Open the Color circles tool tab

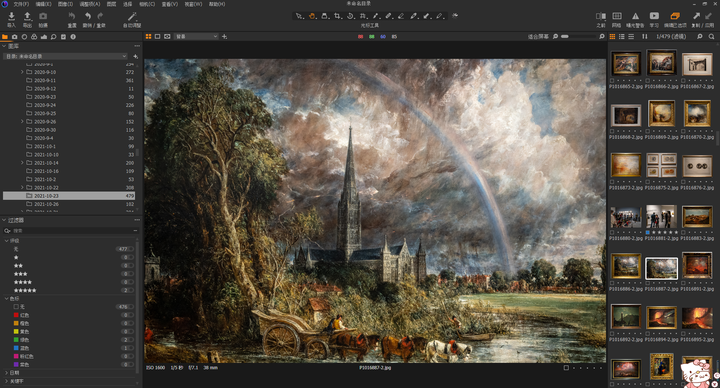(34, 37)
